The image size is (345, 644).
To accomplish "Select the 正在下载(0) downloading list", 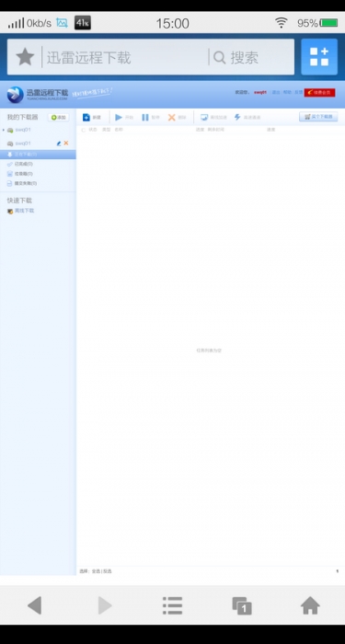I will 38,155.
